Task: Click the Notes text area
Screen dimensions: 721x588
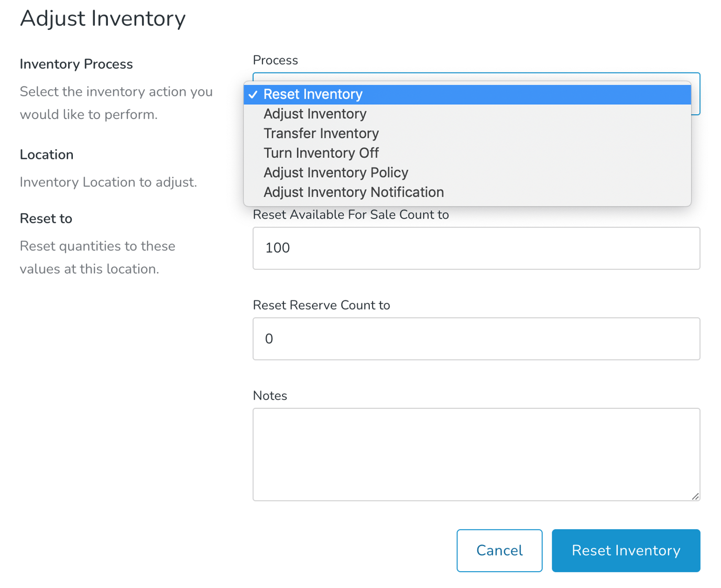Action: (x=476, y=453)
